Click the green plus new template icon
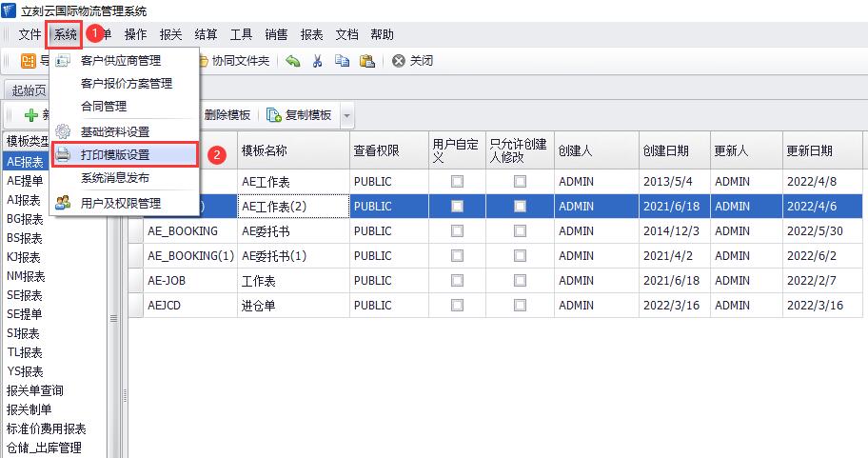 tap(31, 115)
